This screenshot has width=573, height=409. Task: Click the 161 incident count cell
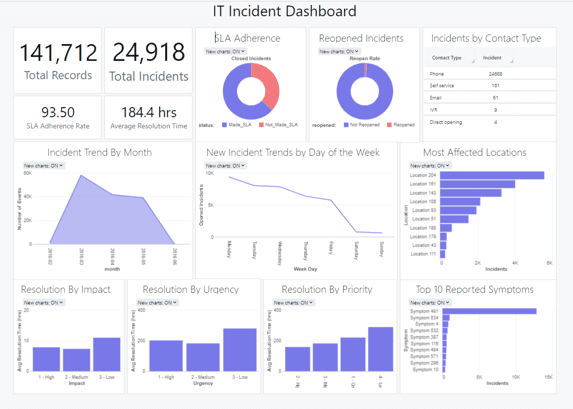(496, 86)
